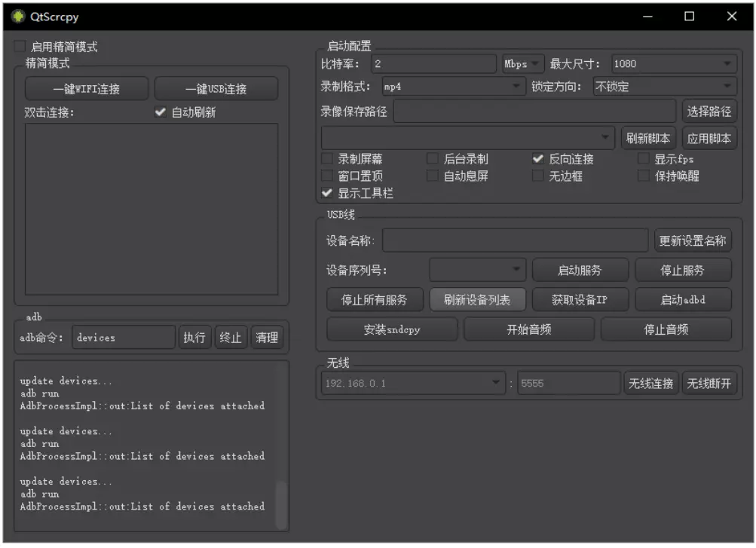Click the 应用脚本 button
756x548 pixels.
pyautogui.click(x=709, y=139)
